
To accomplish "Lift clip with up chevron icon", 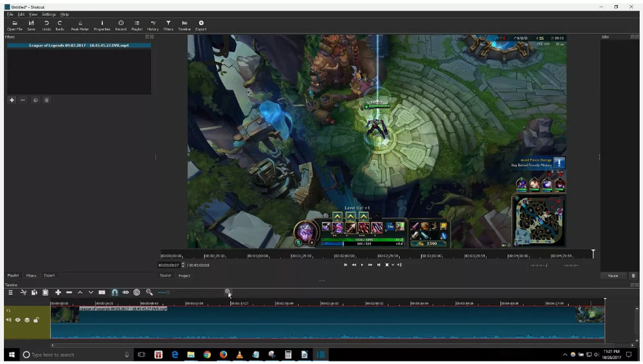I will click(80, 292).
